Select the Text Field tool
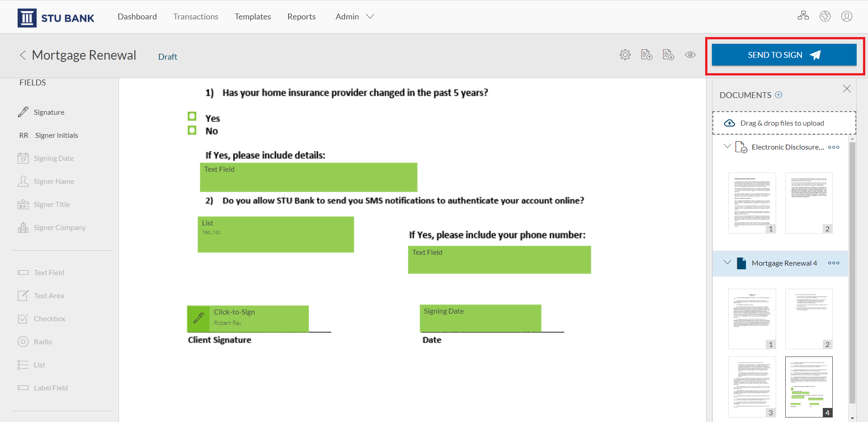The width and height of the screenshot is (868, 422). [x=41, y=272]
